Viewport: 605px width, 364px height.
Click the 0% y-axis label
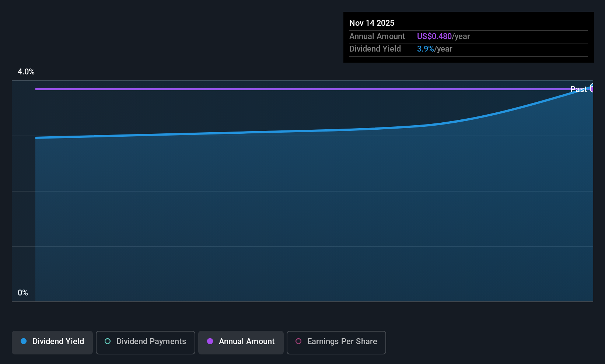pos(23,293)
